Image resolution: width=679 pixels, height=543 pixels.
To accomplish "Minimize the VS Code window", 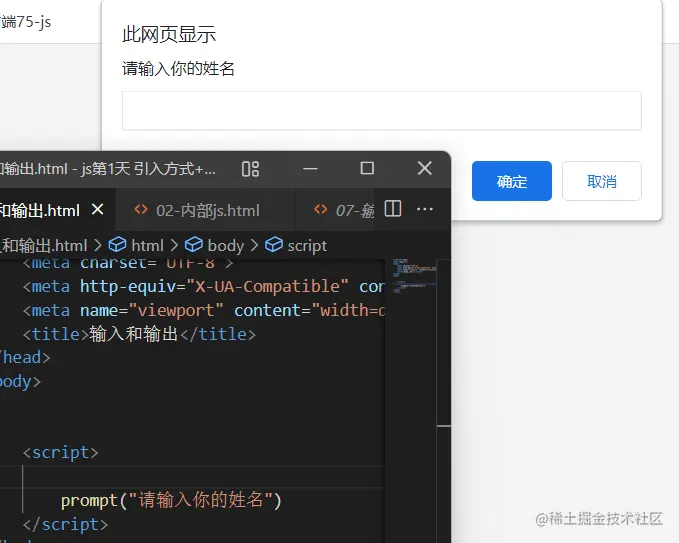I will tap(310, 168).
